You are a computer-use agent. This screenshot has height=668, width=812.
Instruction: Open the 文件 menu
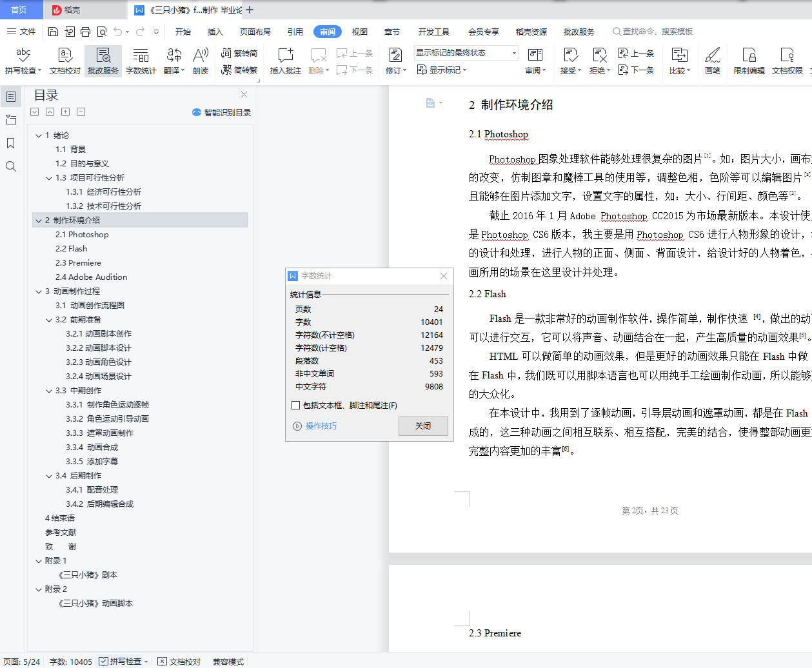click(21, 32)
